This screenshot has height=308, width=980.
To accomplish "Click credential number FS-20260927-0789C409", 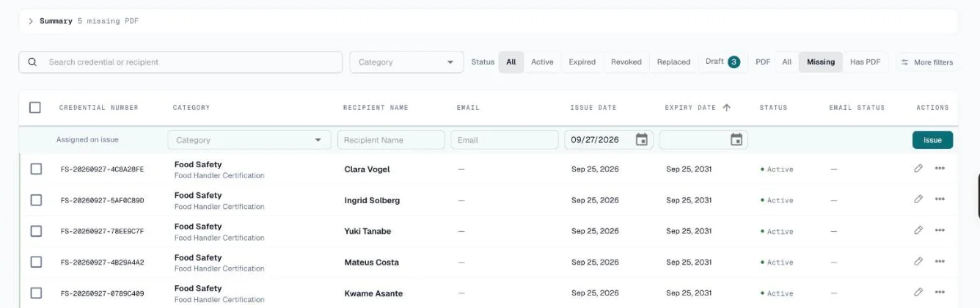I will coord(103,294).
